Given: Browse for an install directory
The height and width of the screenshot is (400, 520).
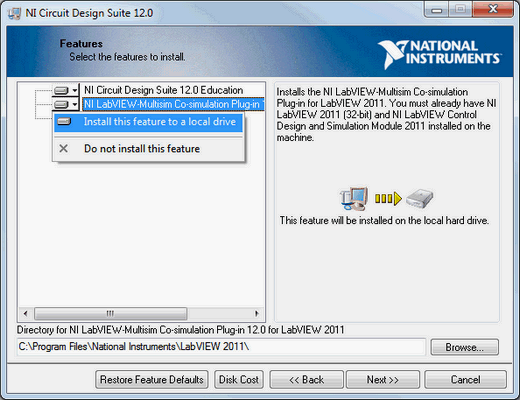Looking at the screenshot, I should 465,347.
